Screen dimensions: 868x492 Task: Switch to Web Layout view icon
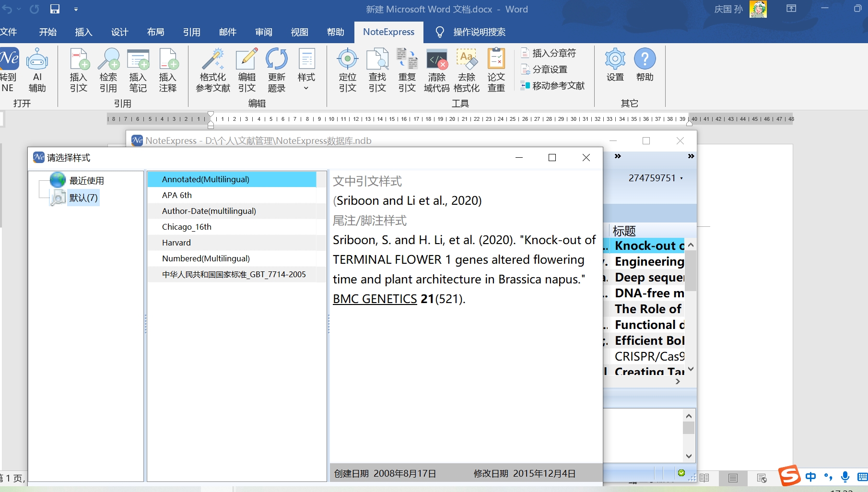pyautogui.click(x=762, y=478)
